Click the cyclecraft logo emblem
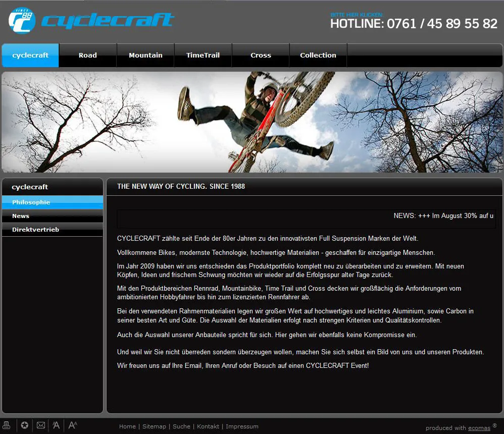This screenshot has height=434, width=504. (22, 21)
